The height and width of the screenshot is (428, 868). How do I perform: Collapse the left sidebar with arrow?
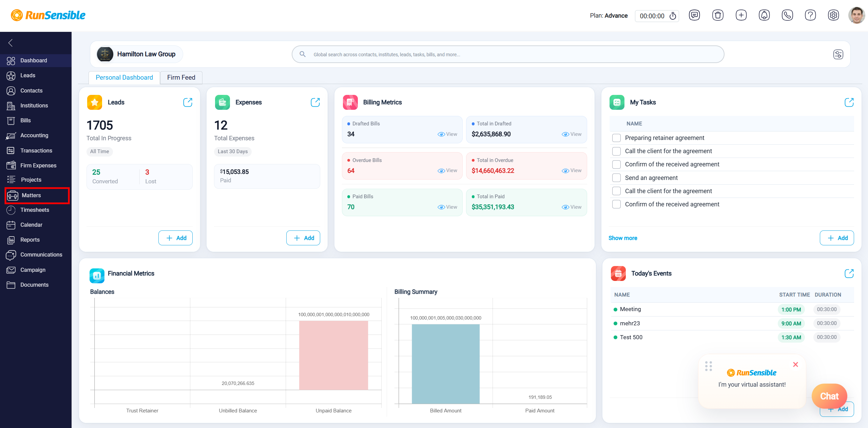(x=11, y=43)
